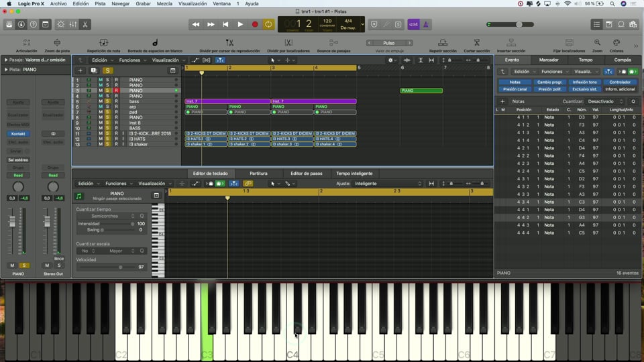The width and height of the screenshot is (644, 362).
Task: Solo track 7 pad
Action: (107, 112)
